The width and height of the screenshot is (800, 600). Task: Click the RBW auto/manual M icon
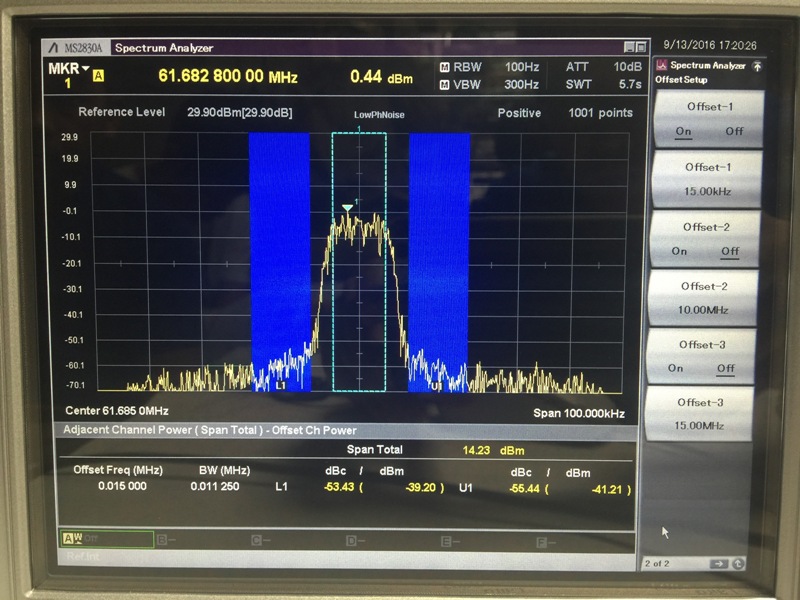click(444, 67)
